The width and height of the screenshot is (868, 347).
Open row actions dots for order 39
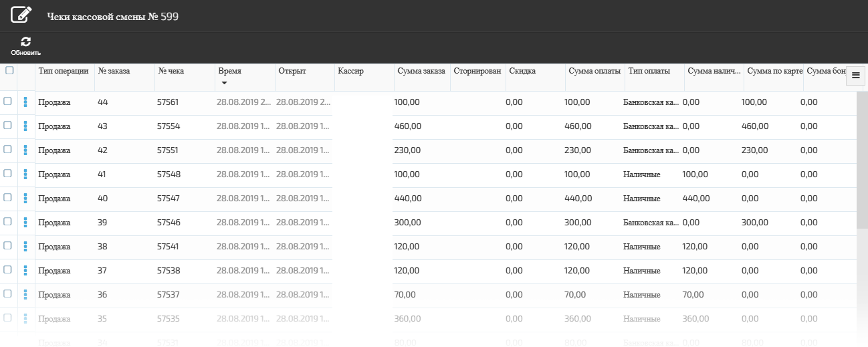[25, 222]
